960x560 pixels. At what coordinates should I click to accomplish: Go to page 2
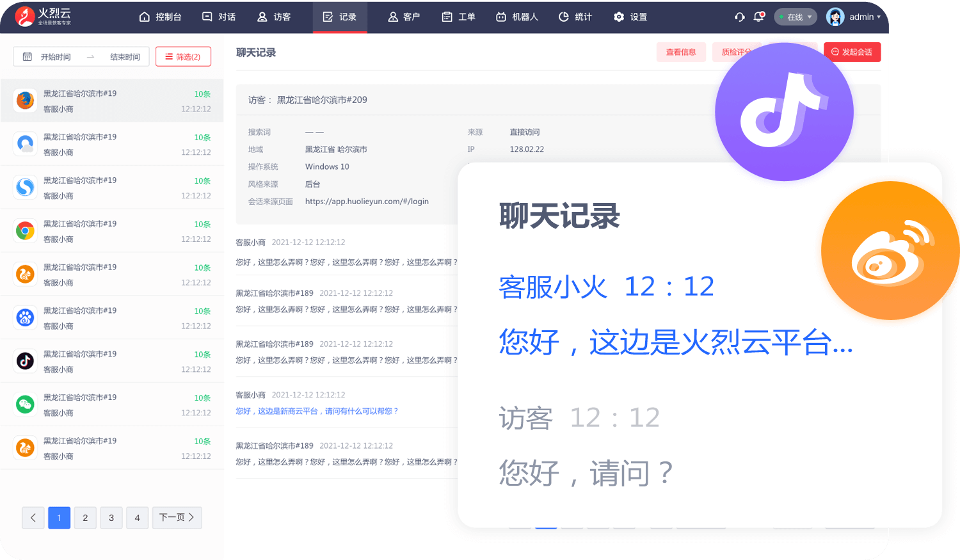click(x=85, y=518)
